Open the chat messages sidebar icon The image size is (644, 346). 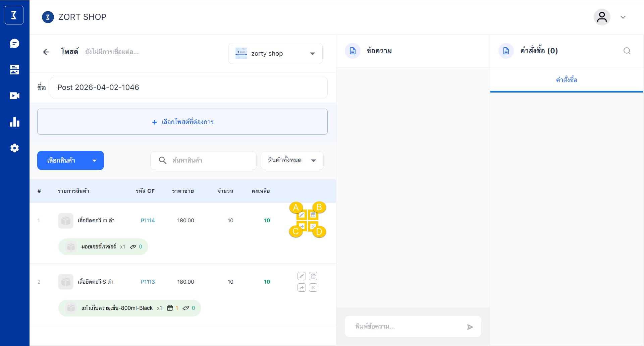(x=14, y=44)
